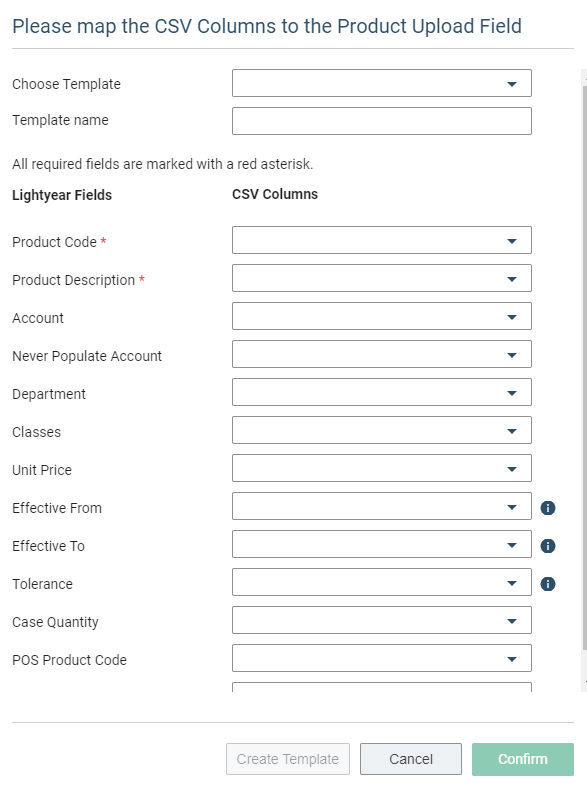The image size is (587, 809).
Task: Open the Classes column dropdown
Action: tap(382, 430)
